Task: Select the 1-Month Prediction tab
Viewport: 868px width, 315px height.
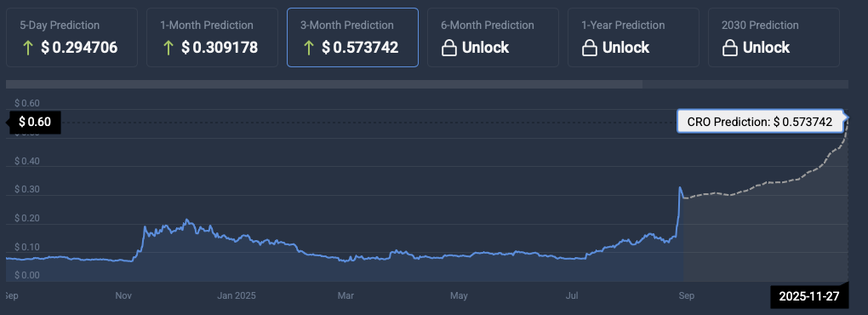Action: point(212,37)
